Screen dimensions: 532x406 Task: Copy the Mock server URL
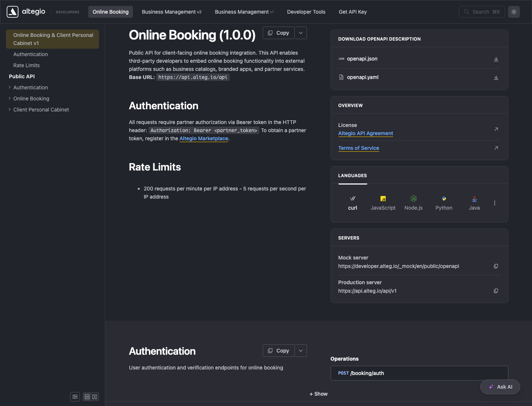[x=496, y=266]
